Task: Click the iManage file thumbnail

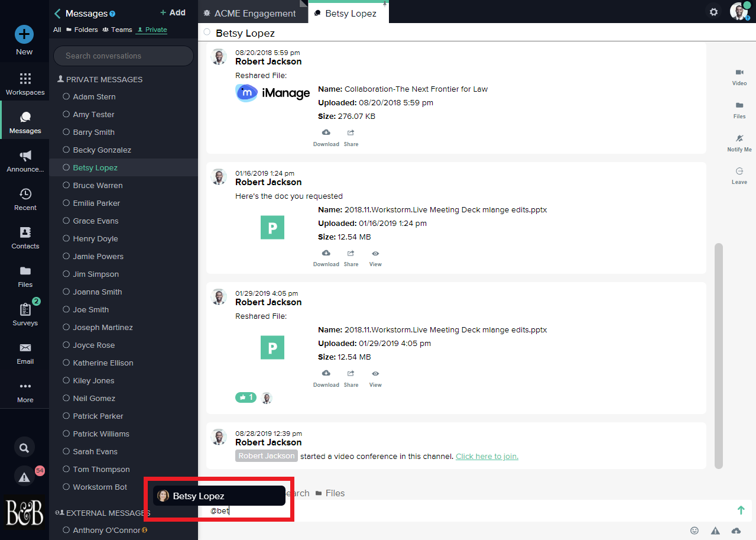Action: click(x=272, y=93)
